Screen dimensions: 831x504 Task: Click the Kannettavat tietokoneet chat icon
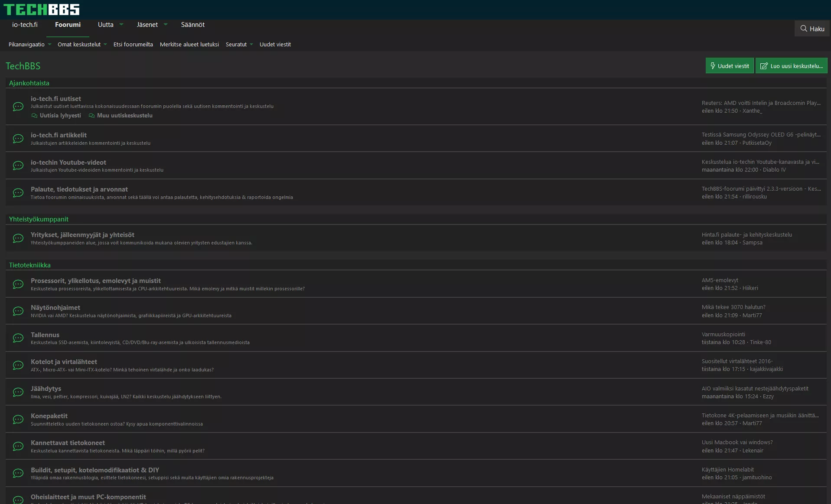tap(18, 446)
